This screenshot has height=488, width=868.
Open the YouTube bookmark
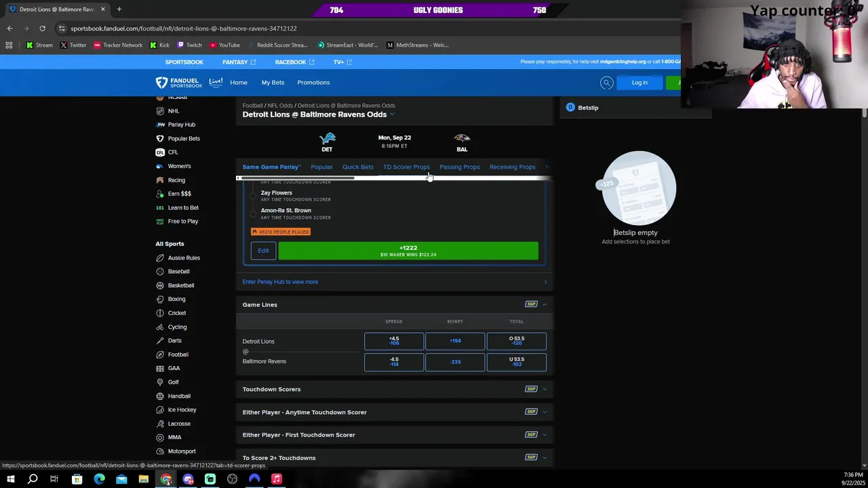click(x=224, y=45)
